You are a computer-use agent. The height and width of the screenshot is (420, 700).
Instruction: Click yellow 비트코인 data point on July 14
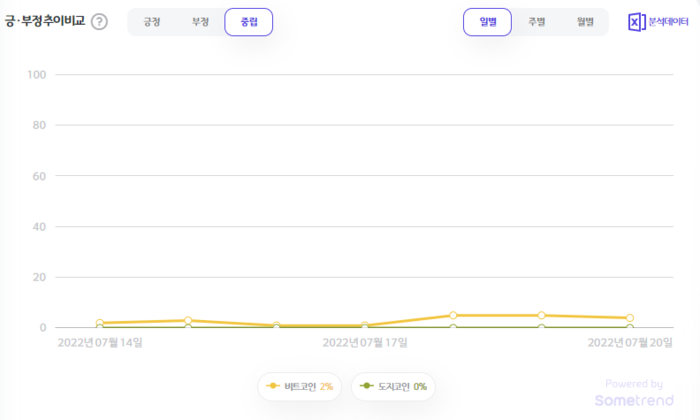tap(100, 323)
